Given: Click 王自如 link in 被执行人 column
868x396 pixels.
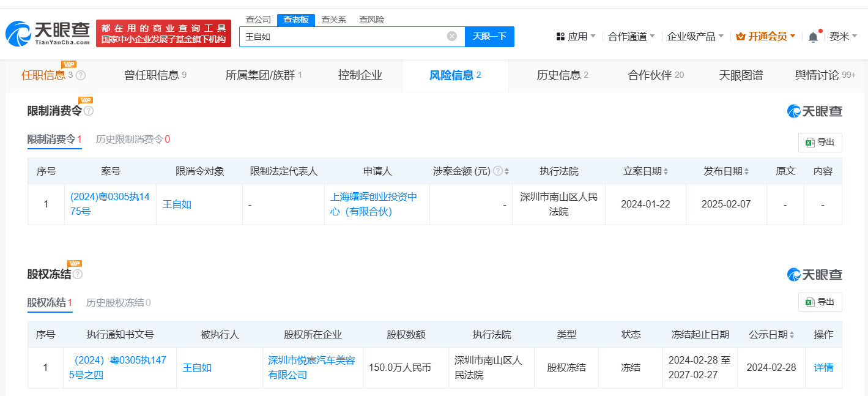Looking at the screenshot, I should tap(197, 368).
